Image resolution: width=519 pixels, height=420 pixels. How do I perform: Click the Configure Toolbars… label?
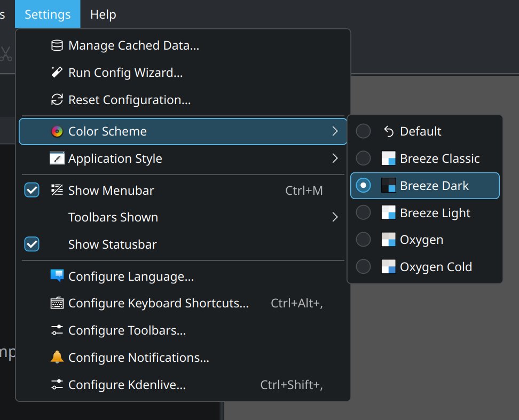click(x=127, y=330)
